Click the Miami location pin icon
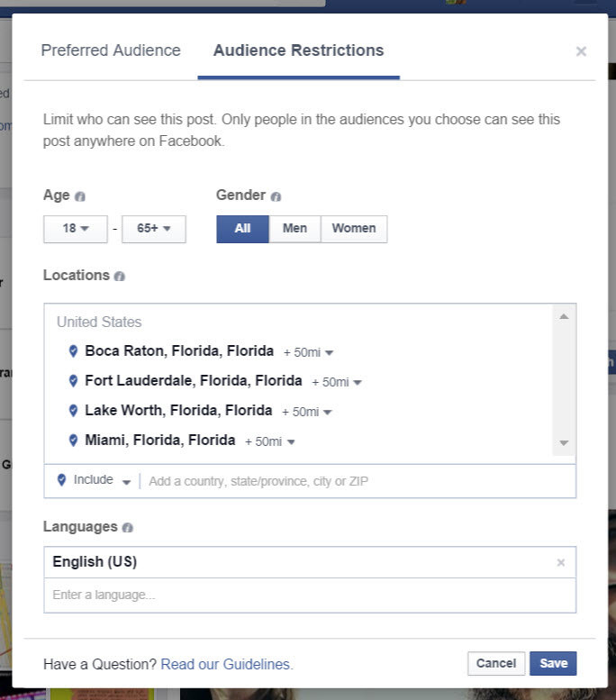 tap(73, 441)
